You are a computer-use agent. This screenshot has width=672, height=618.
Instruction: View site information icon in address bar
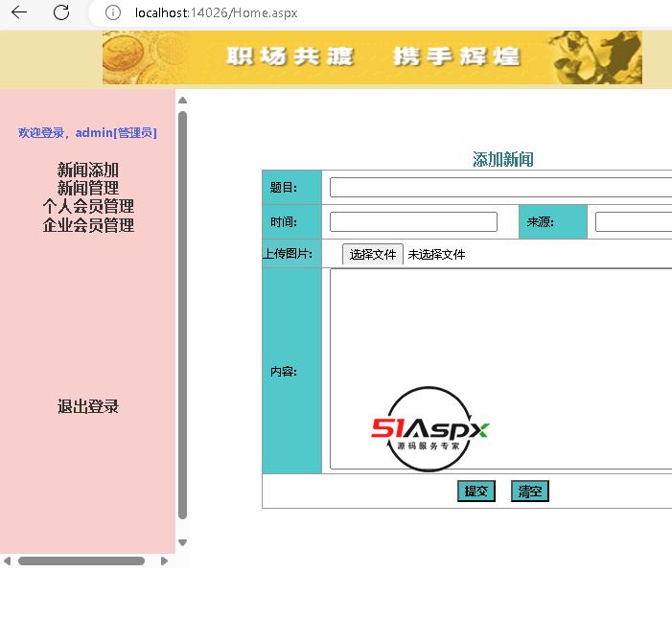point(113,12)
